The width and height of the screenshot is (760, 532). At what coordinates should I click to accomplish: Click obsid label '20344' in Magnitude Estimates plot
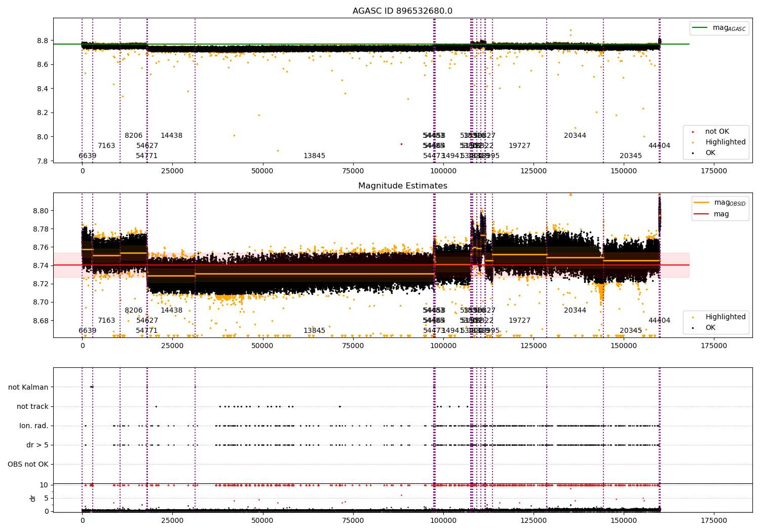[x=575, y=311]
